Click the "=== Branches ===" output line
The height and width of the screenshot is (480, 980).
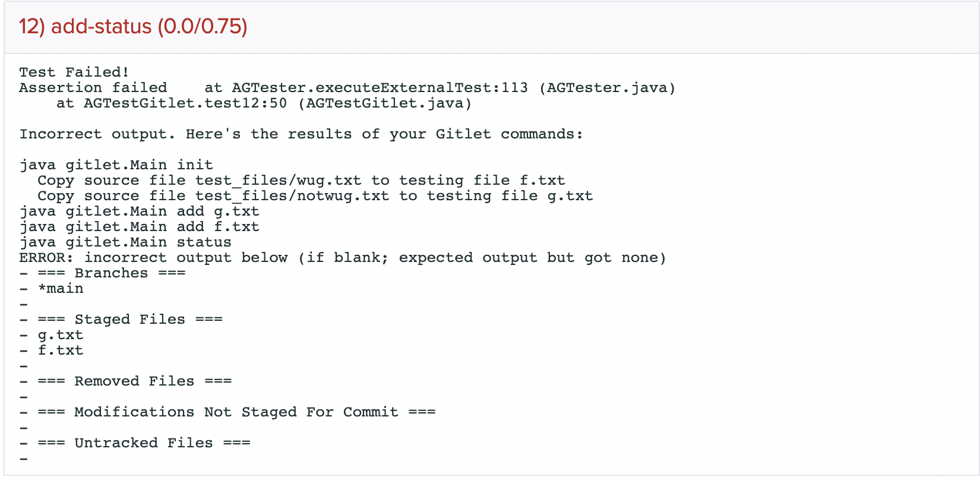click(x=112, y=273)
